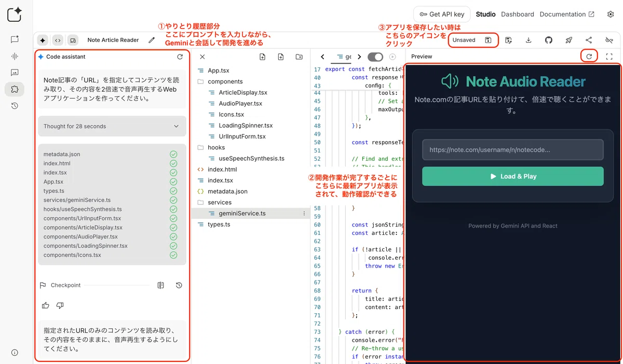Viewport: 623px width, 364px height.
Task: Click the new file icon in explorer
Action: tap(281, 57)
